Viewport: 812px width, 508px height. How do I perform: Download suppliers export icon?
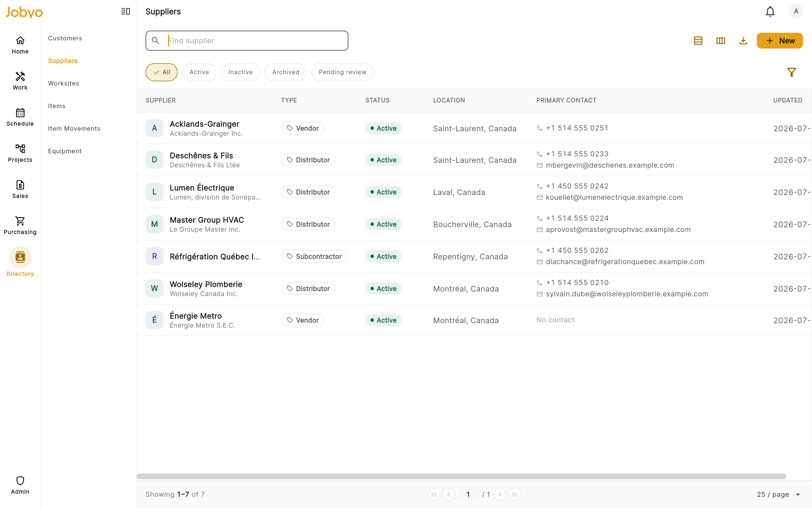click(743, 41)
